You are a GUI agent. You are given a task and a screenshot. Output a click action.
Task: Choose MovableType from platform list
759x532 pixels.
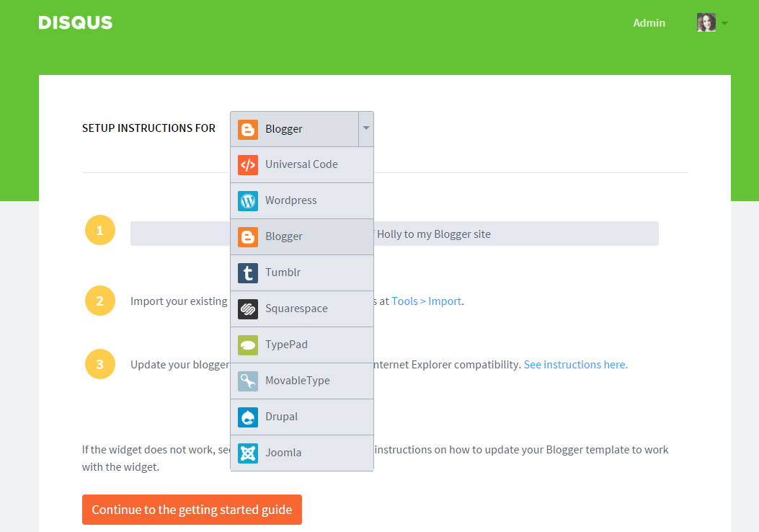coord(302,381)
